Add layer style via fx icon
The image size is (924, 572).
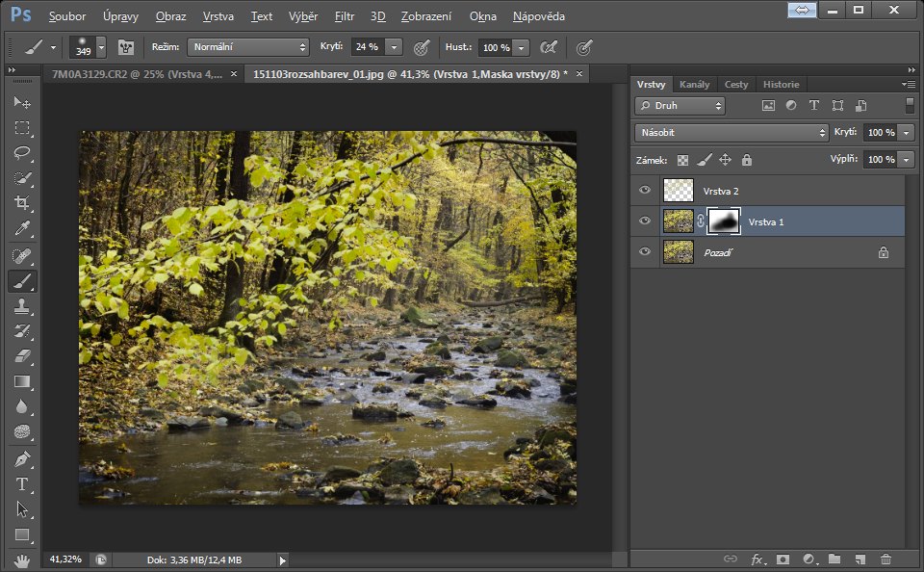tap(757, 559)
